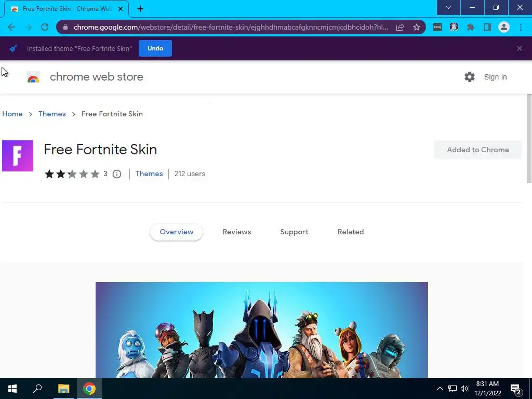Switch to the Related tab
Viewport: 532px width, 399px height.
[351, 232]
